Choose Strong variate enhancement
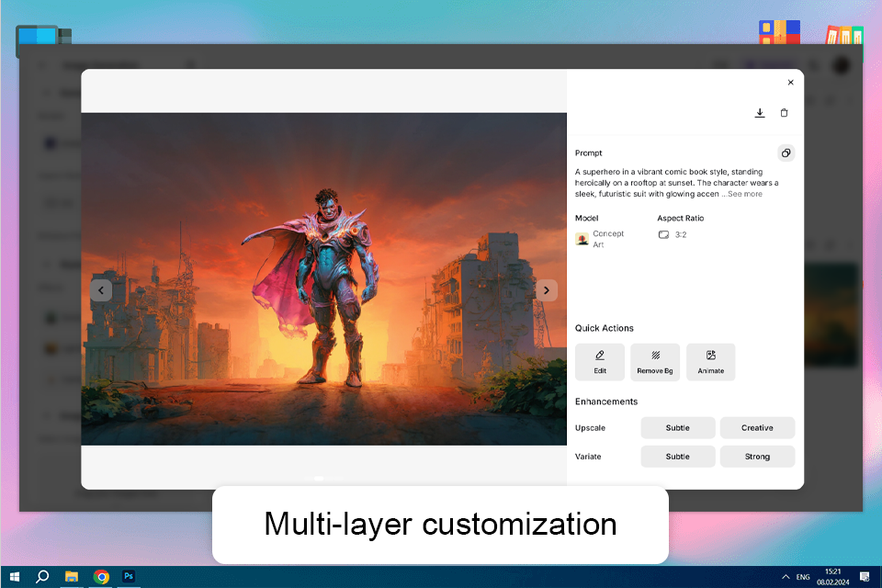 (x=757, y=457)
